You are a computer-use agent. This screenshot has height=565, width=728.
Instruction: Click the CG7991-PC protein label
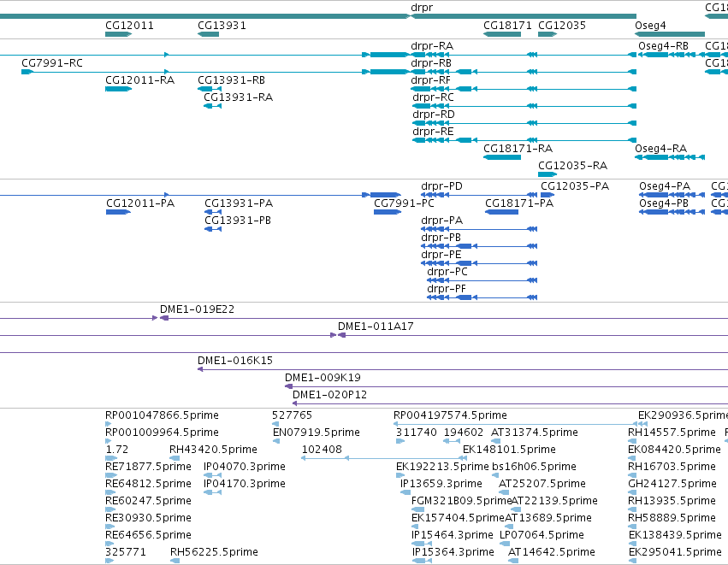tap(404, 203)
